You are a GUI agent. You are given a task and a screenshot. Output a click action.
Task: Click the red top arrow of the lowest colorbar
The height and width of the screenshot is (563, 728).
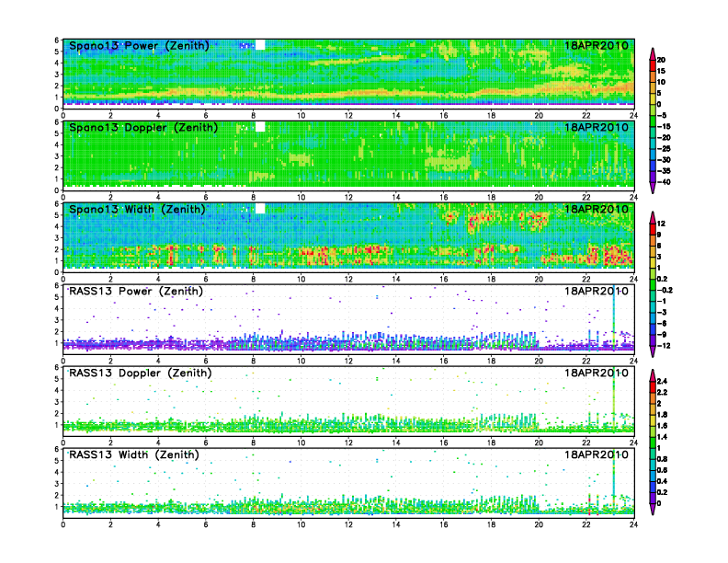(652, 373)
